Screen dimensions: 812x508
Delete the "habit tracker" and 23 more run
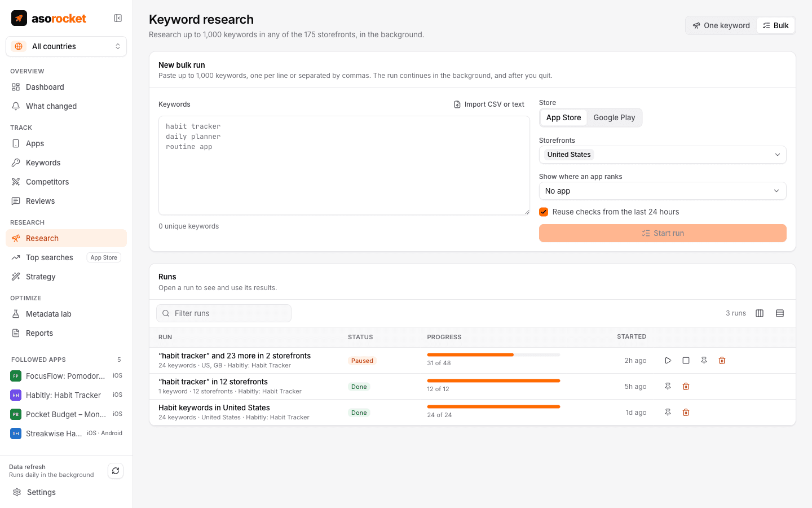pyautogui.click(x=722, y=361)
